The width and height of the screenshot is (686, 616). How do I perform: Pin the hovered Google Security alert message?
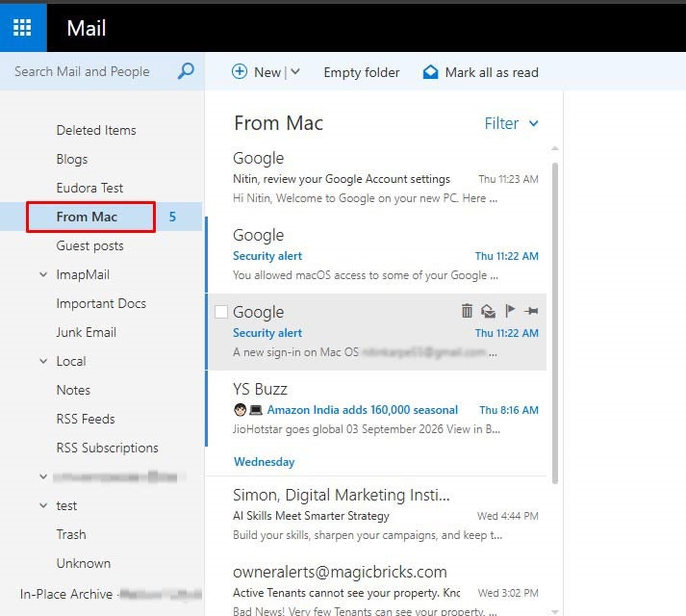(x=531, y=311)
